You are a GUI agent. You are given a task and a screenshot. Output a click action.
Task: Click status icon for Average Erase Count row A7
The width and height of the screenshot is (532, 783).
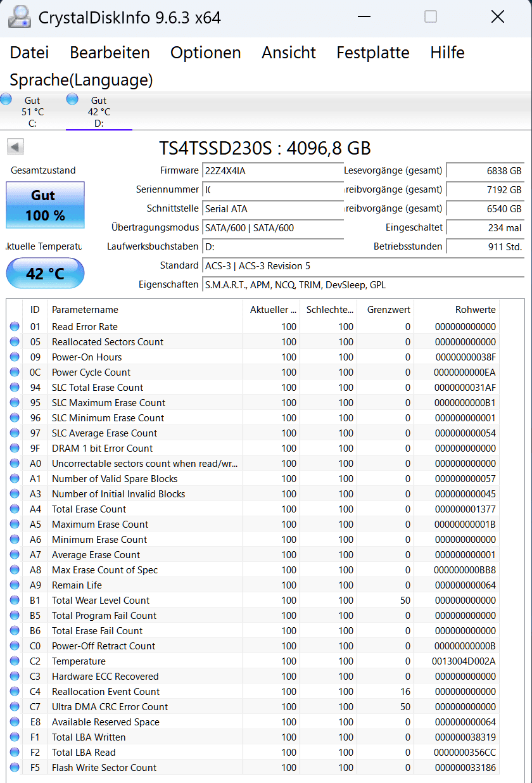point(15,555)
